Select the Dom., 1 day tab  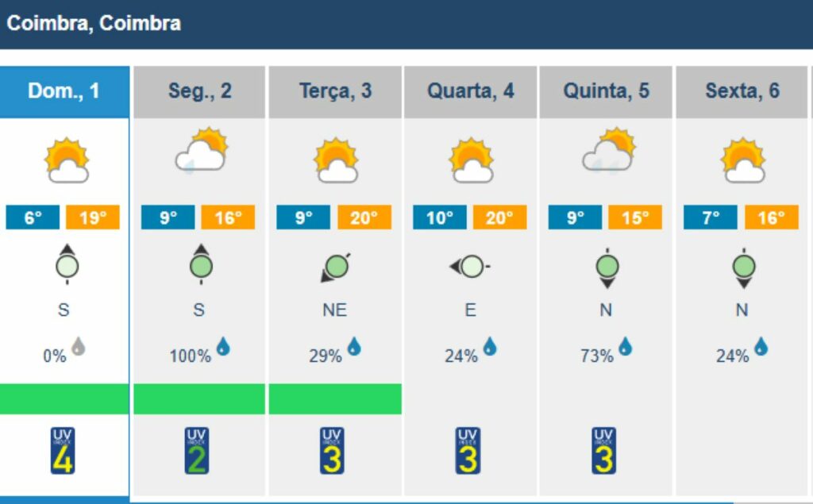(64, 91)
